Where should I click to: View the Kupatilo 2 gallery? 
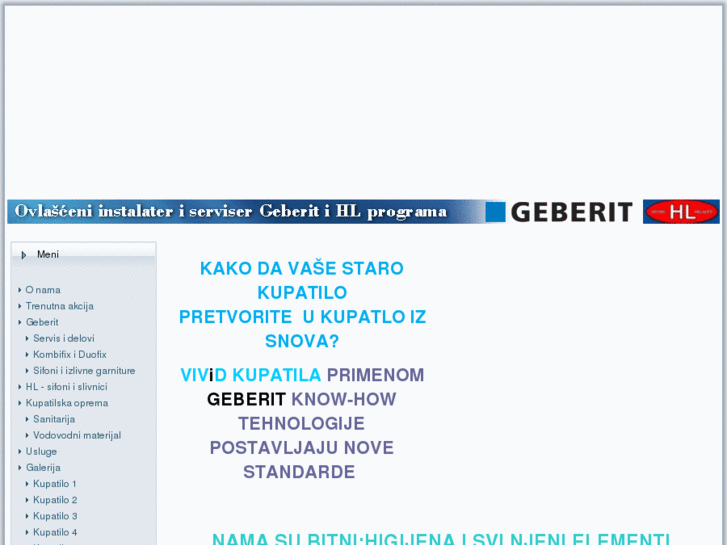pyautogui.click(x=55, y=500)
